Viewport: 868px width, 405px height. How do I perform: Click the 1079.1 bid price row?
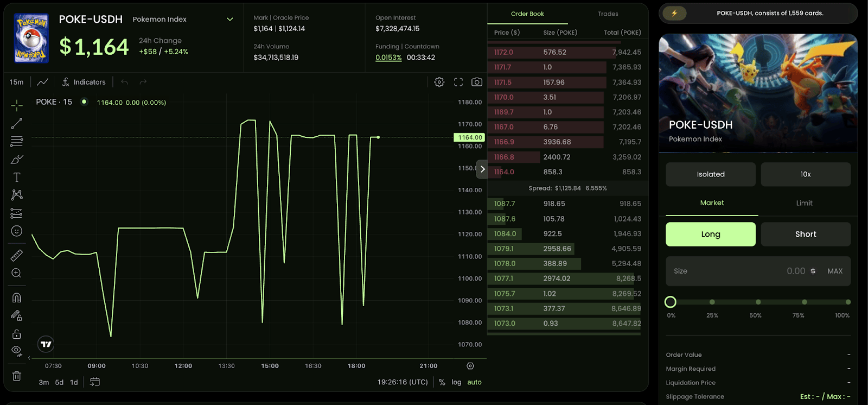click(x=567, y=249)
